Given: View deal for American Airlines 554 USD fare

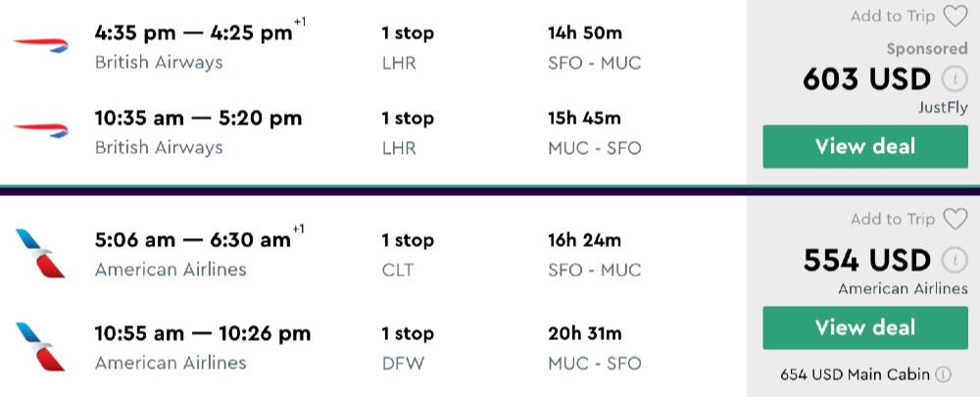Looking at the screenshot, I should pyautogui.click(x=865, y=327).
